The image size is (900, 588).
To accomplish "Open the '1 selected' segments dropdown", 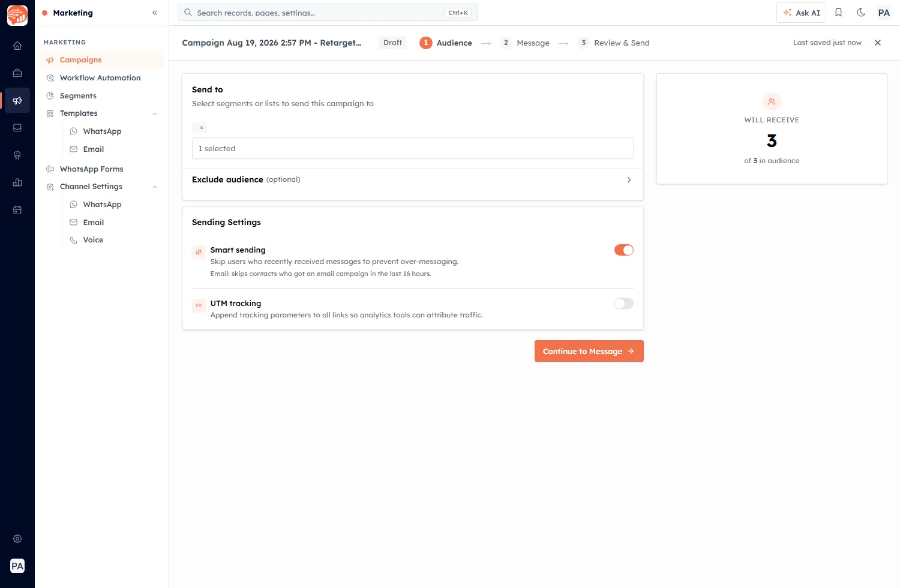I will [x=413, y=148].
